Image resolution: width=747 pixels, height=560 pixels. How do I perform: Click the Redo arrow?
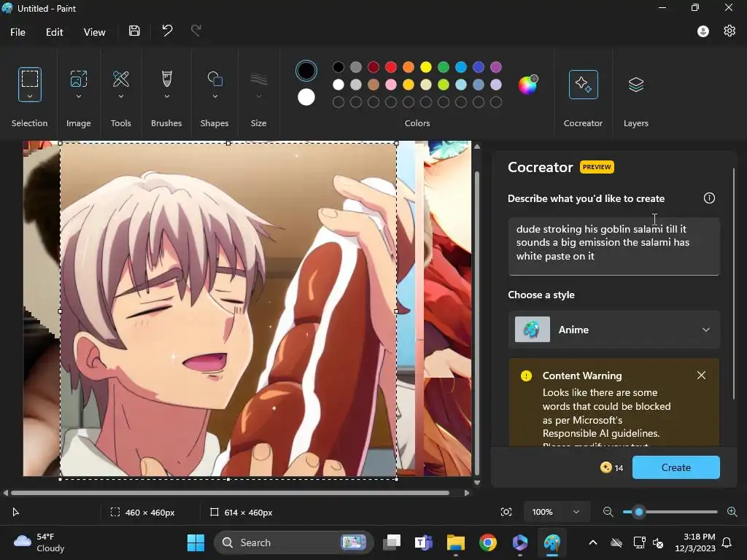pos(196,31)
